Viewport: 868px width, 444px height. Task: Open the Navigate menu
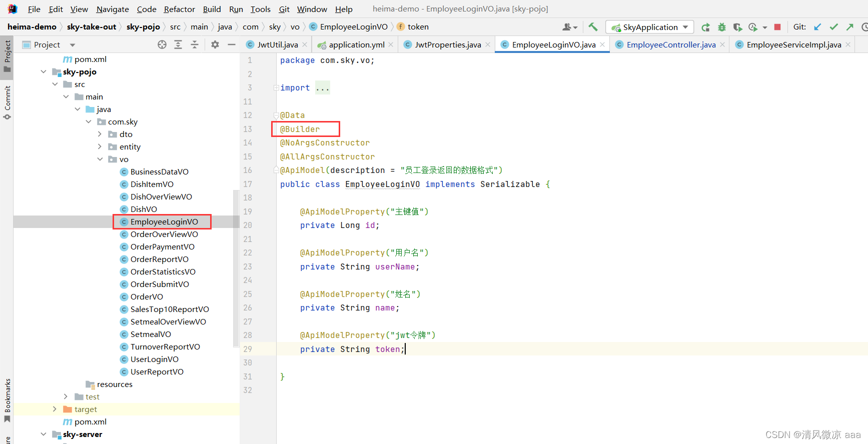[113, 9]
